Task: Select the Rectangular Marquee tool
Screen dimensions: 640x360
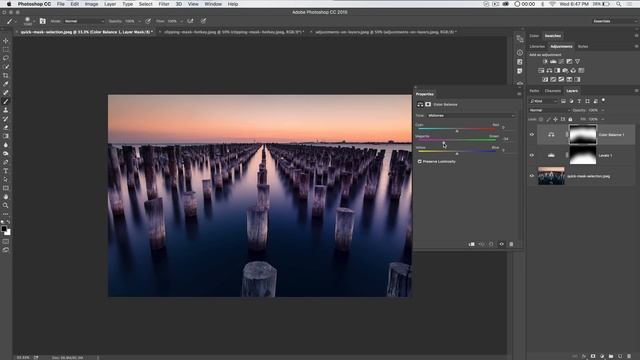Action: point(6,49)
